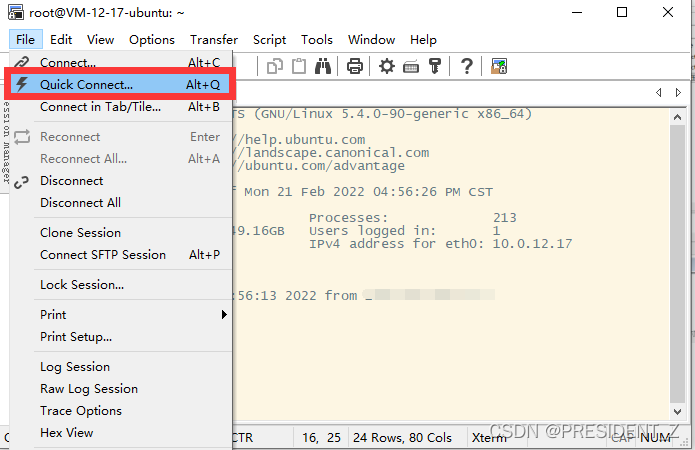Click the '24 Rows, 80 Cols' status entry
695x450 pixels.
pyautogui.click(x=402, y=438)
